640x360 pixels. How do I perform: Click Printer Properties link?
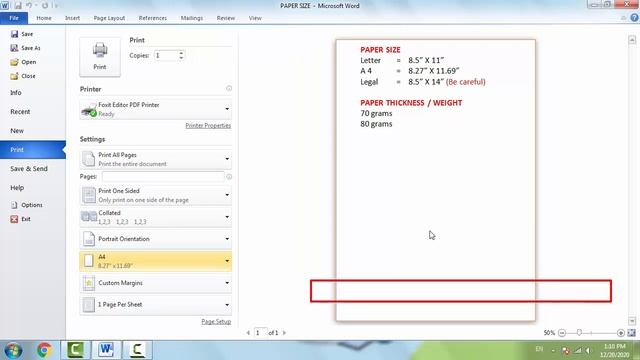pyautogui.click(x=208, y=125)
